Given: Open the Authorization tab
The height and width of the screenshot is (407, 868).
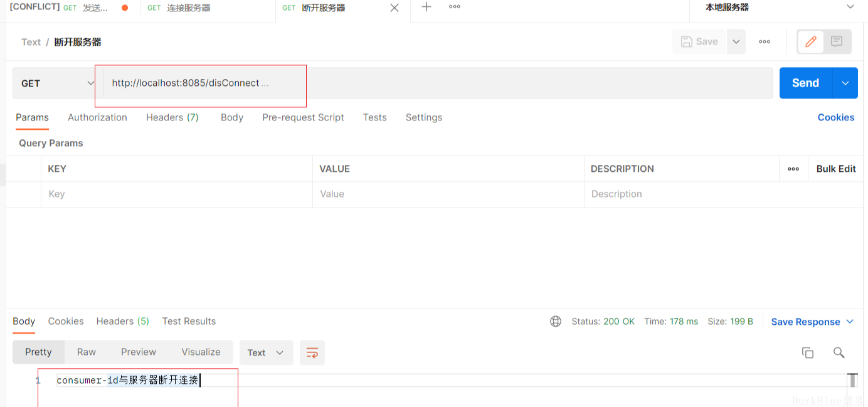Looking at the screenshot, I should coord(97,117).
